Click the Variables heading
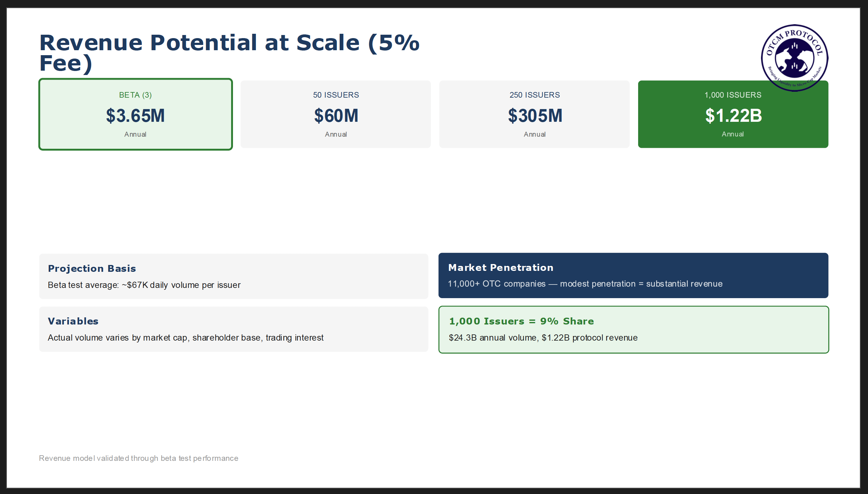Screen dimensions: 868x494 [x=73, y=321]
